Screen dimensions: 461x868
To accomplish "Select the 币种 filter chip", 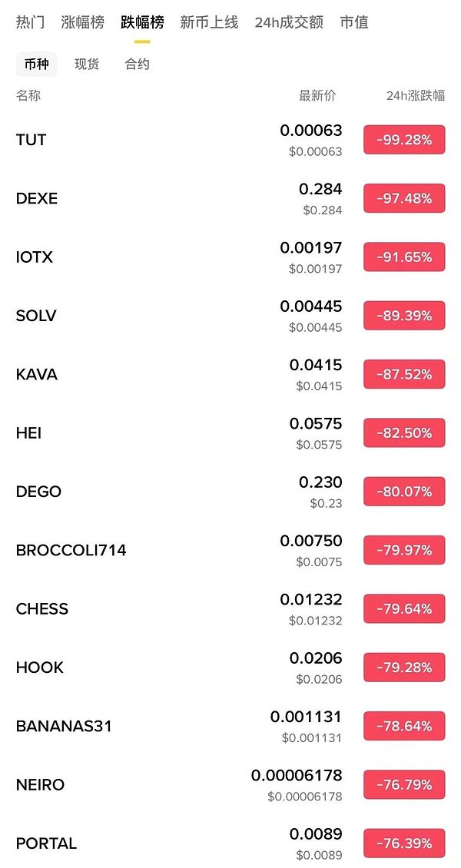I will (36, 65).
